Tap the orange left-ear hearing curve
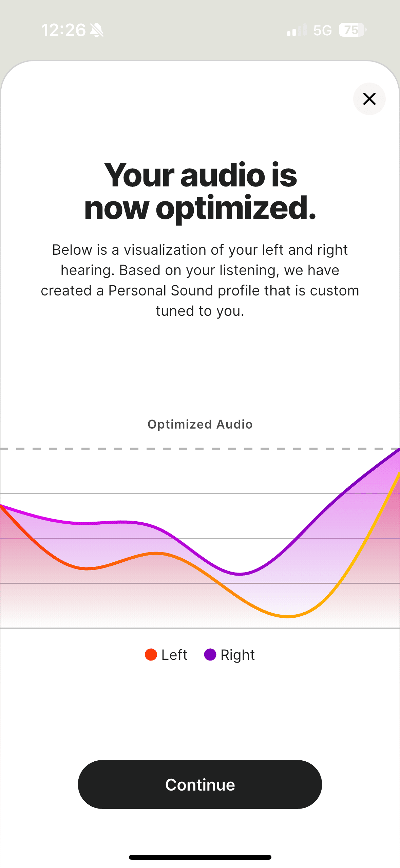Screen dimensions: 400x868 (287, 616)
